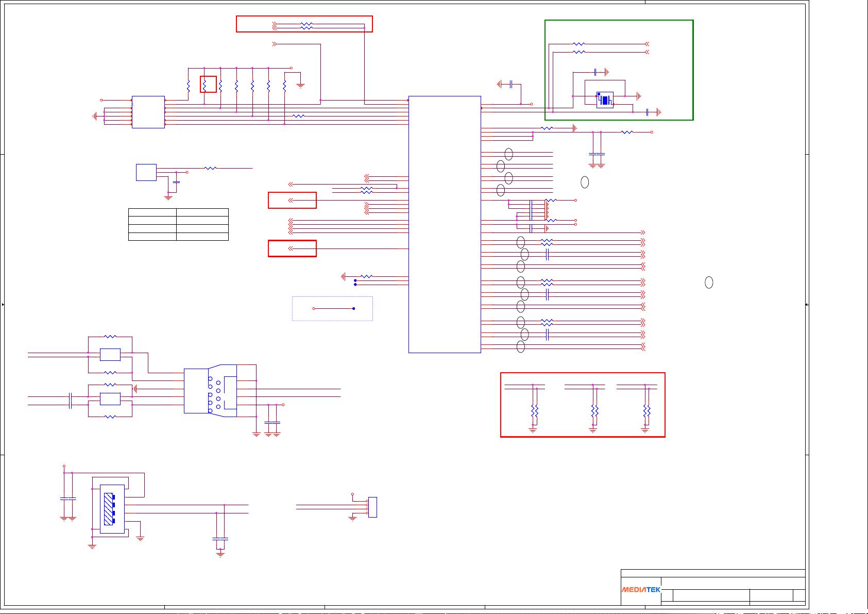This screenshot has height=614, width=868.
Task: Select the crystal oscillator symbol in green box
Action: point(605,99)
